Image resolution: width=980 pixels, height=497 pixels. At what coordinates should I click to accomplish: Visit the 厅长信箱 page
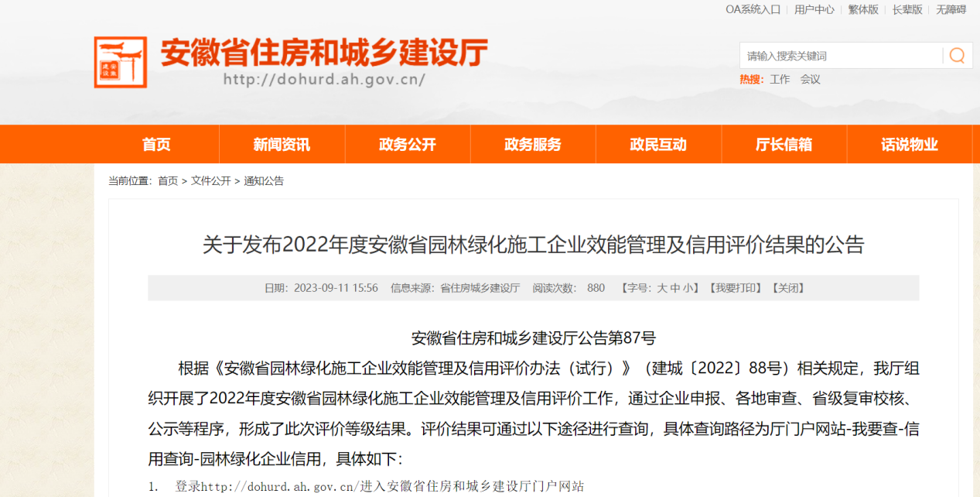click(x=784, y=144)
